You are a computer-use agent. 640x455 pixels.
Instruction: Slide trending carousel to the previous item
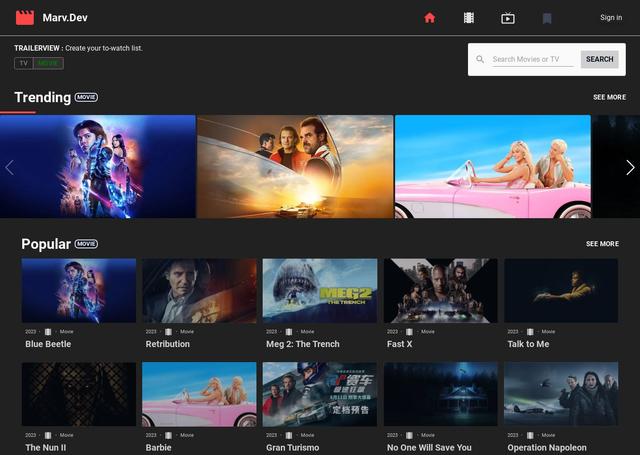click(x=10, y=167)
